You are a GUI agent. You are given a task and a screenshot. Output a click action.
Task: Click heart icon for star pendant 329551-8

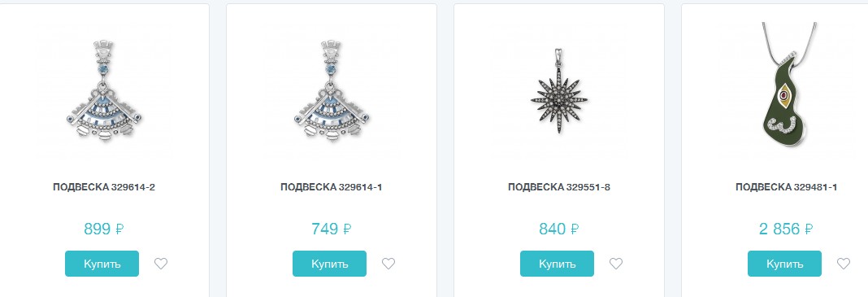click(x=616, y=264)
